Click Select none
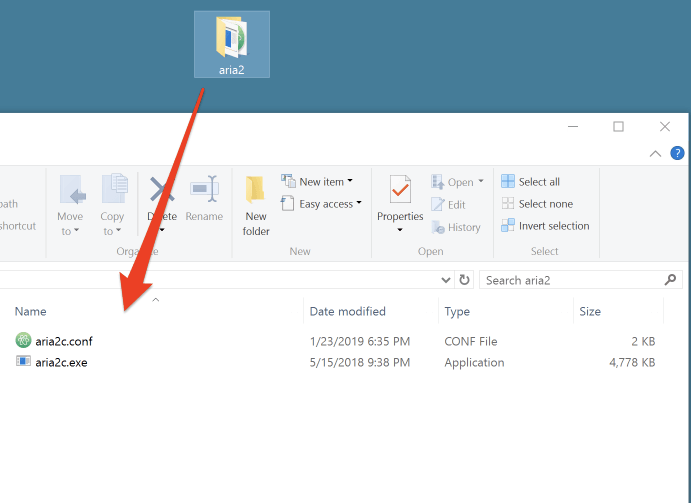Screen dimensions: 691x503 point(537,204)
